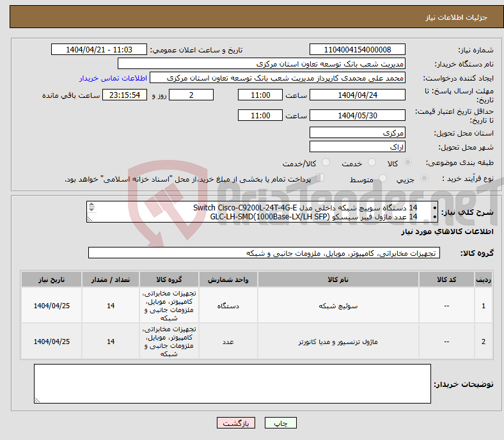Viewport: 504px width, 440px height.
Task: Click the نام کالا column header
Action: [x=338, y=279]
